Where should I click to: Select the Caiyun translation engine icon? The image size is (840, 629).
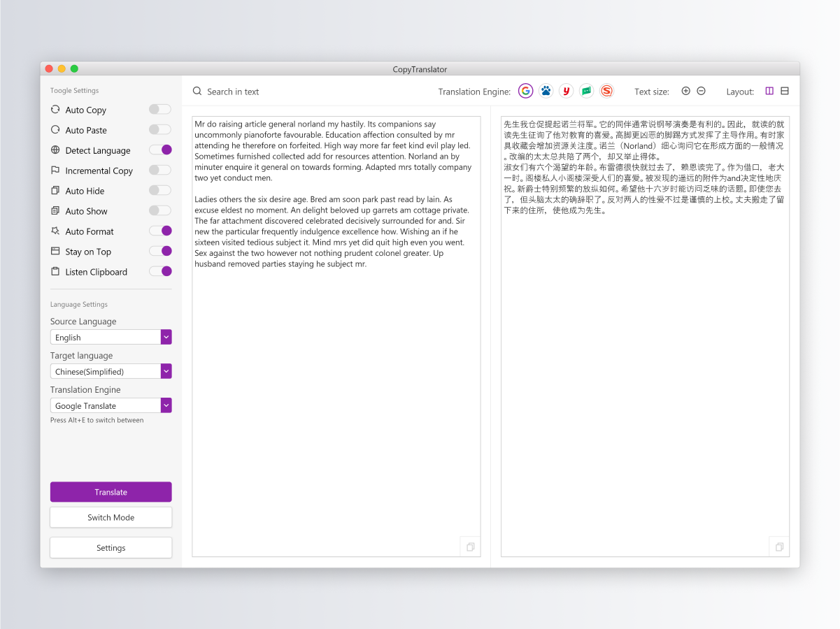[586, 91]
